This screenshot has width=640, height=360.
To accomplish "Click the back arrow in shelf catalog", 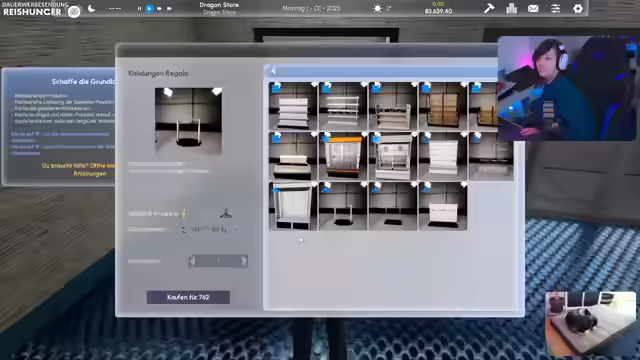I will (x=273, y=71).
